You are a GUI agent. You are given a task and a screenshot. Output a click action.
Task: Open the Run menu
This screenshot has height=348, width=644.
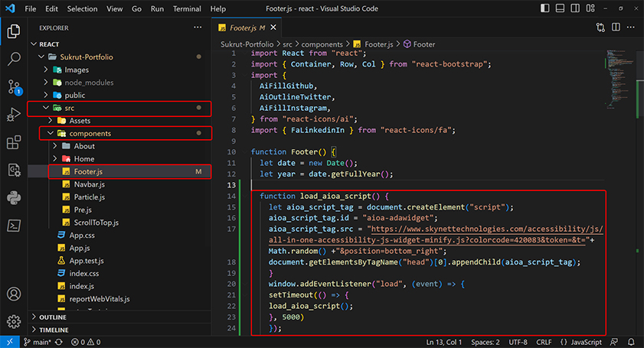click(x=157, y=8)
